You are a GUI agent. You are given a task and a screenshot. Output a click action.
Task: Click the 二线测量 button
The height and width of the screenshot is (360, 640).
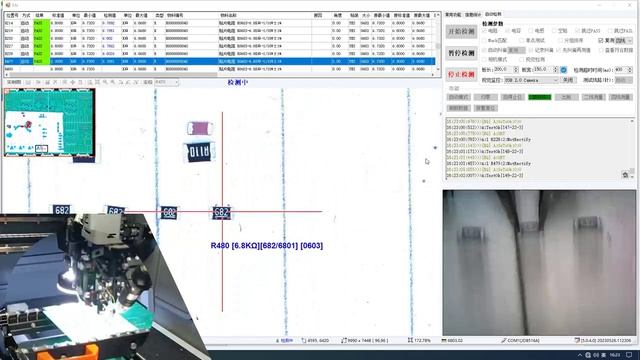pyautogui.click(x=593, y=97)
